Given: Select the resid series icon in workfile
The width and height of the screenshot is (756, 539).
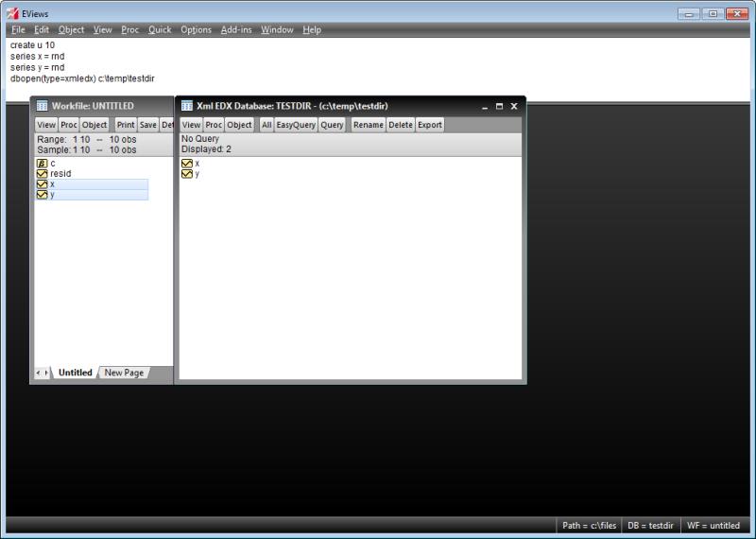Looking at the screenshot, I should click(42, 174).
